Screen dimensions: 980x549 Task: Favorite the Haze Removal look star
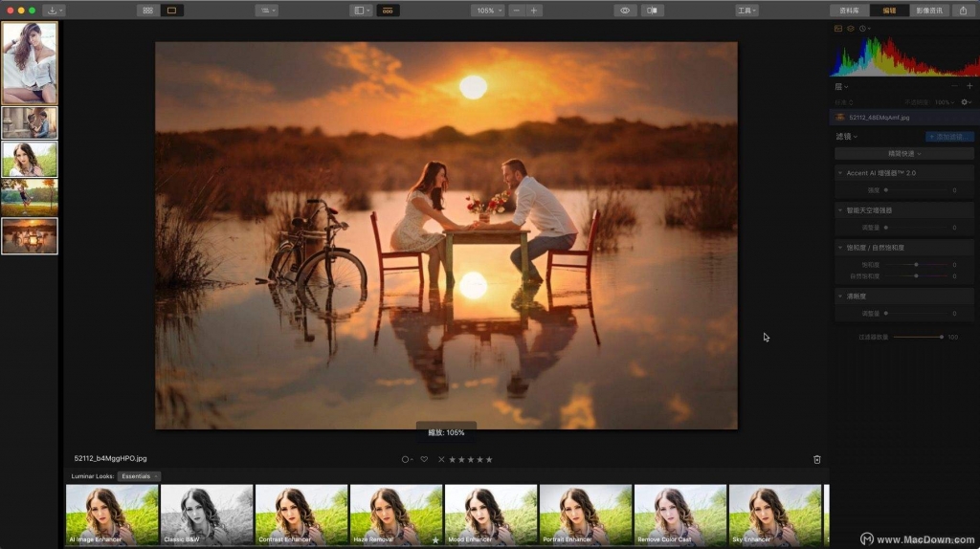point(435,539)
